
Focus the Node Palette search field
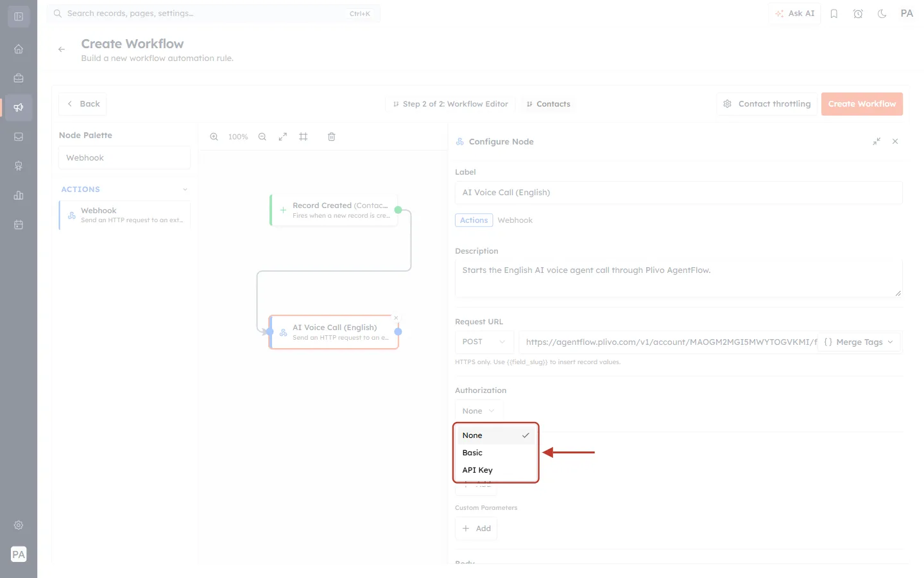124,158
